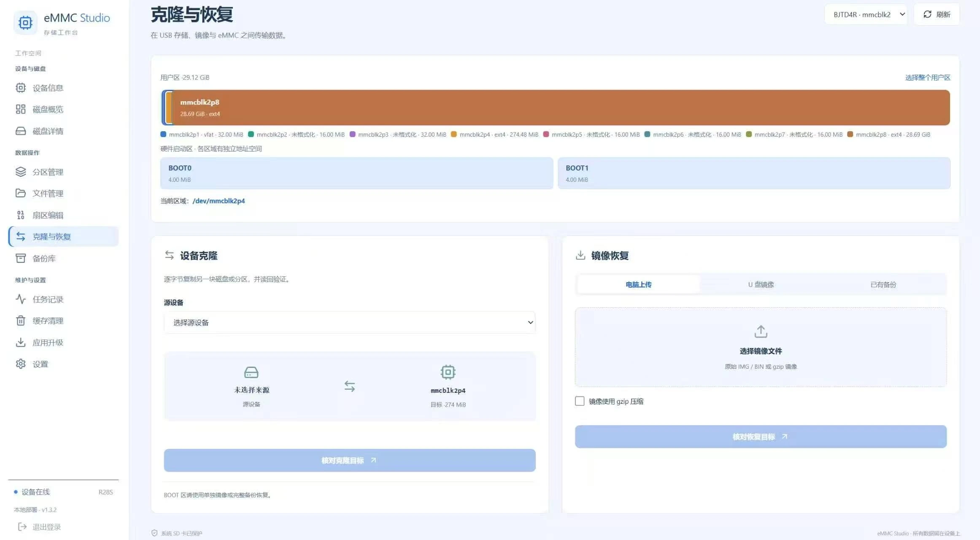Click /dev/mmcblk2p4 current region path

(x=219, y=201)
